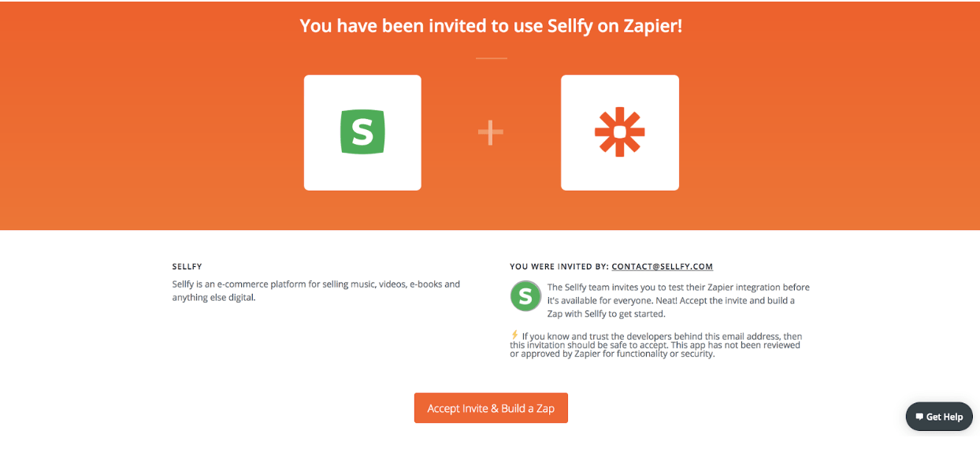Screen dimensions: 980x449
Task: Open the Get Help chat widget
Action: pyautogui.click(x=939, y=417)
